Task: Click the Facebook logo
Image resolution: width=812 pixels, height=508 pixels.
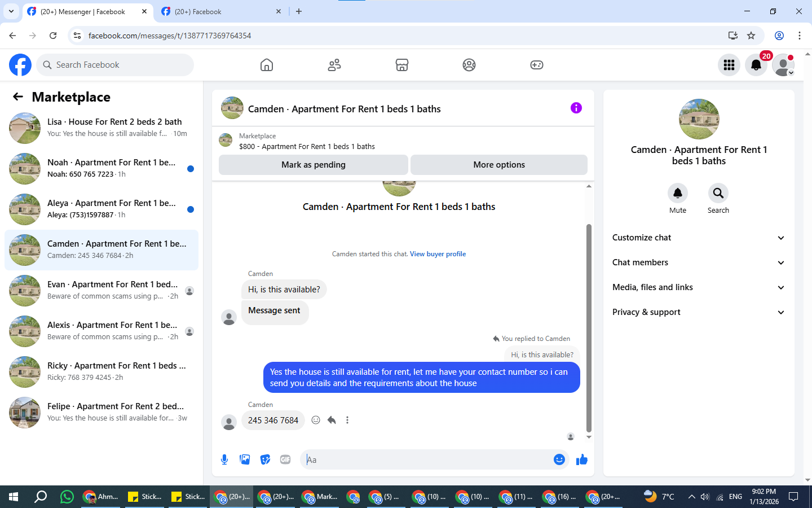Action: click(x=20, y=65)
